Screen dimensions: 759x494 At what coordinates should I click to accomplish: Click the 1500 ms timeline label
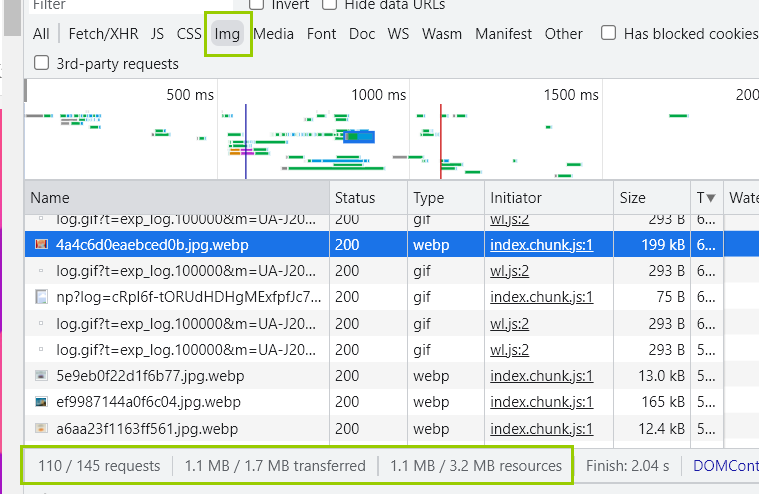(x=571, y=95)
